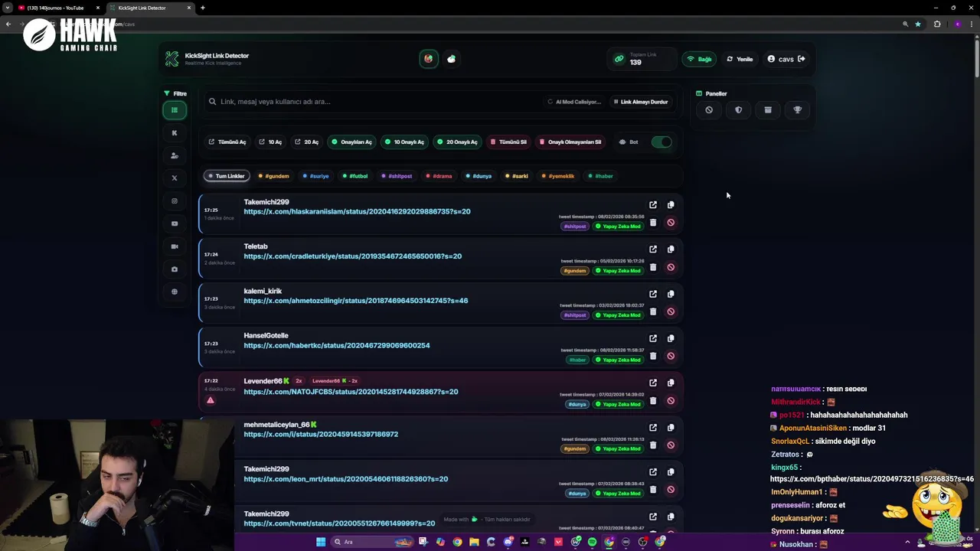Select the globe web filter icon
The width and height of the screenshot is (980, 551).
pos(175,292)
